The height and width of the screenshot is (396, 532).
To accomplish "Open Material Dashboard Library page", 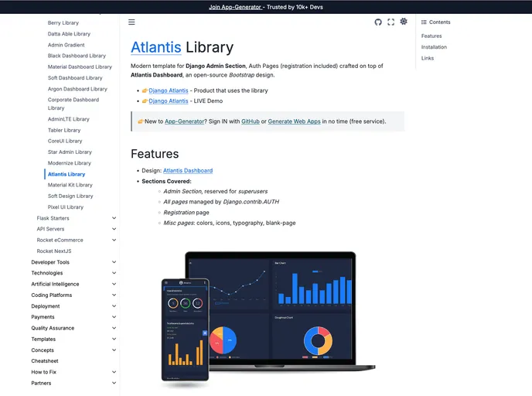I will (x=80, y=67).
